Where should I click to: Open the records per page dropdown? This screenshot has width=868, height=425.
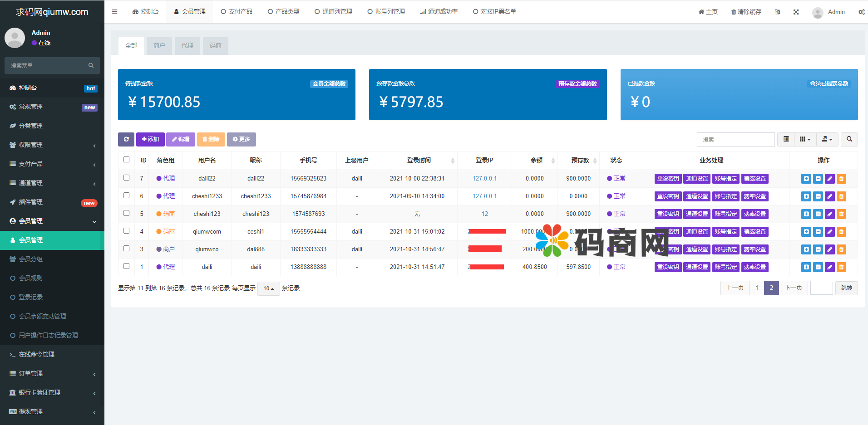pyautogui.click(x=268, y=288)
